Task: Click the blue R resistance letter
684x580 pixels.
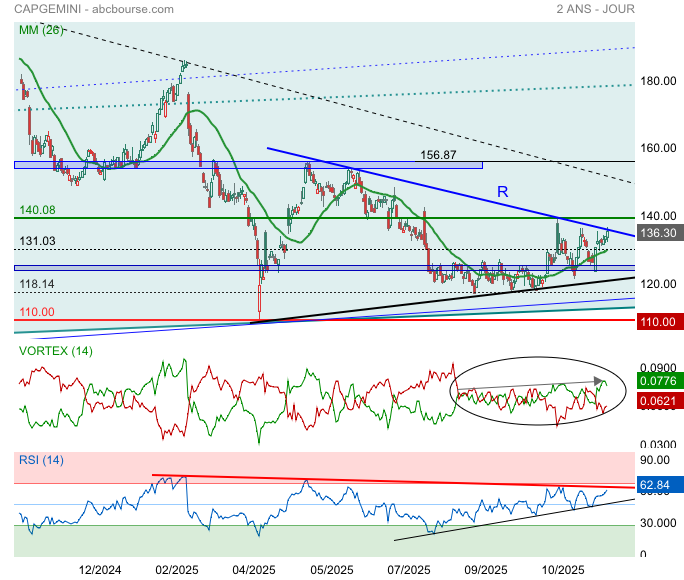Action: (x=503, y=191)
